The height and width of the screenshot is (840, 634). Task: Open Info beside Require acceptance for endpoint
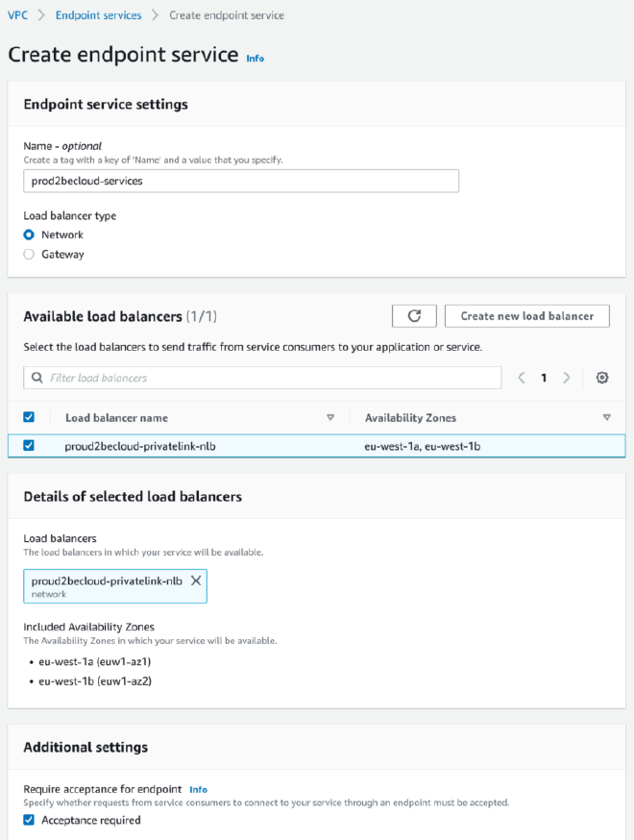pos(198,789)
